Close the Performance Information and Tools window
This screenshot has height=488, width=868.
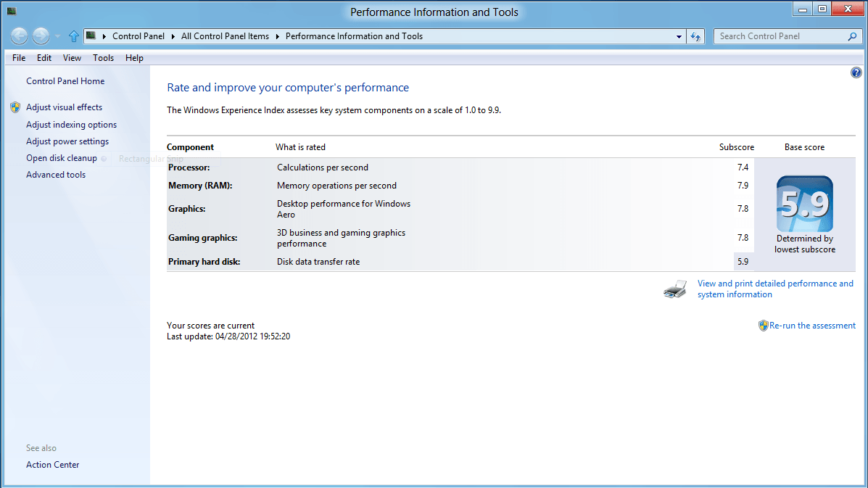(848, 9)
